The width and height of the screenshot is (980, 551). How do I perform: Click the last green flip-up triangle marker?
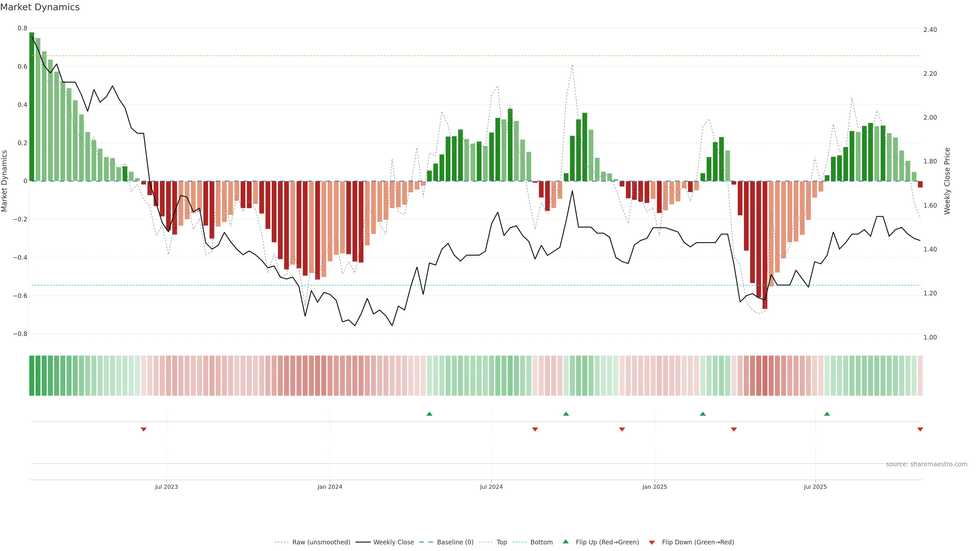tap(827, 414)
